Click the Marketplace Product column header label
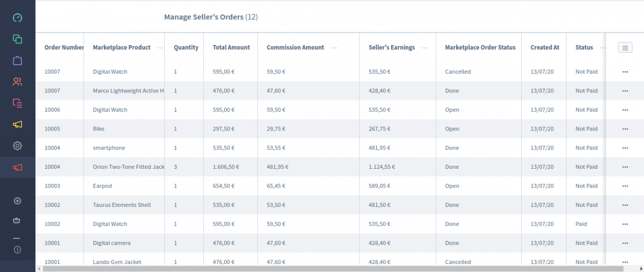644x272 pixels. pyautogui.click(x=122, y=47)
